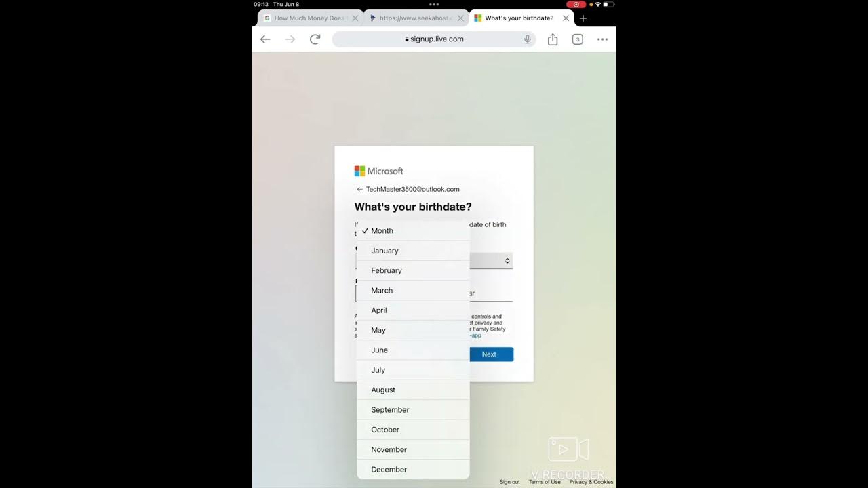Screen dimensions: 868x488
Task: Open the country/region dropdown arrows
Action: (507, 261)
